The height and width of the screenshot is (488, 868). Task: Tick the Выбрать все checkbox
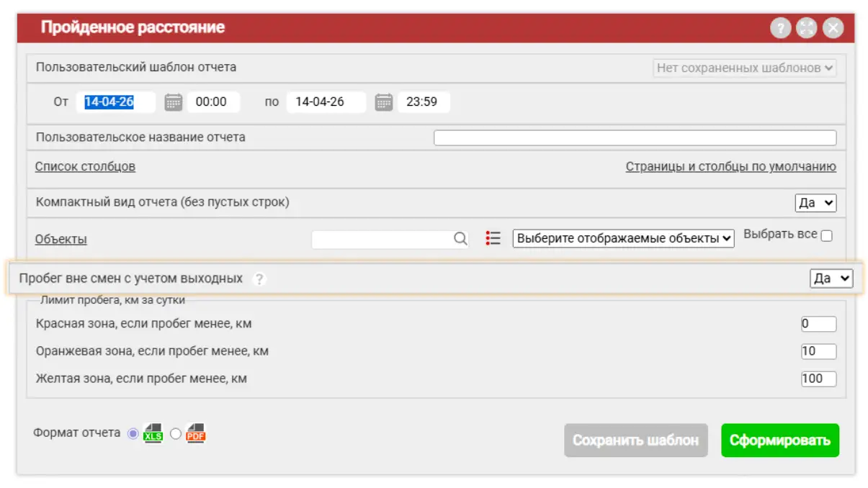coord(826,235)
